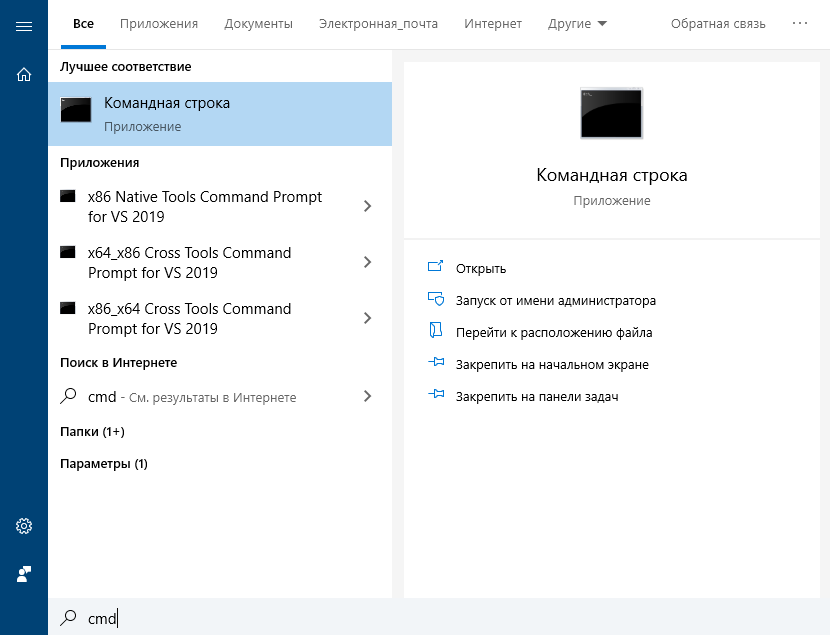Click the pin icon for начальном экране

tap(436, 362)
